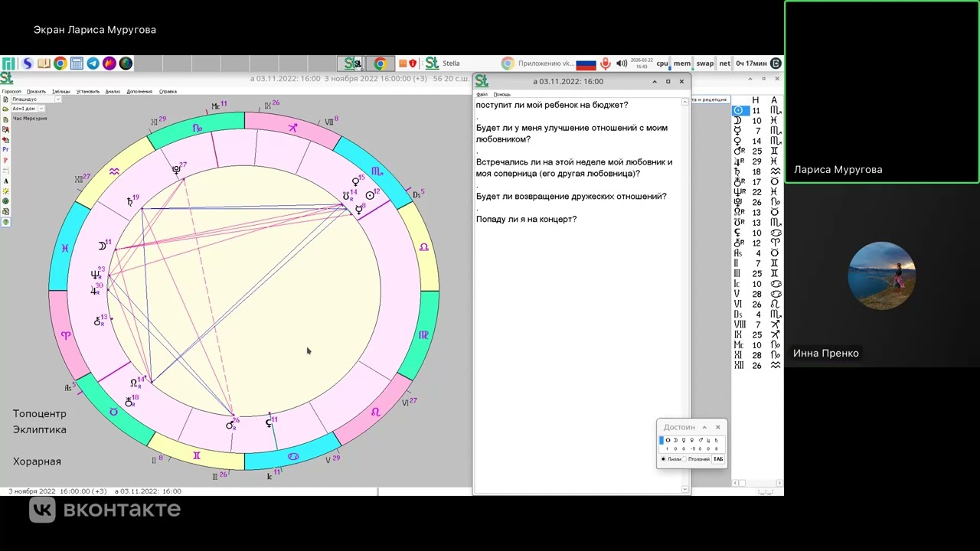The height and width of the screenshot is (551, 980).
Task: Open the As=1 дом dropdown
Action: 28,109
